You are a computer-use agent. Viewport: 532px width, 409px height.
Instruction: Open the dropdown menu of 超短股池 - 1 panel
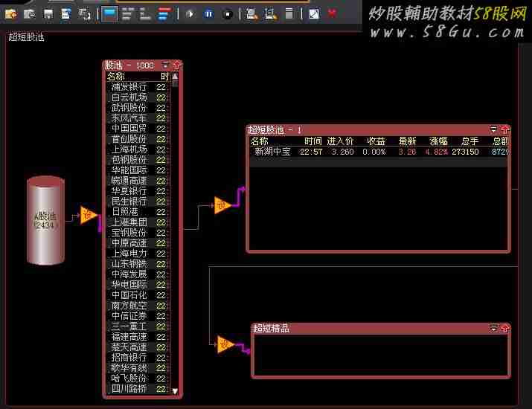pyautogui.click(x=494, y=130)
